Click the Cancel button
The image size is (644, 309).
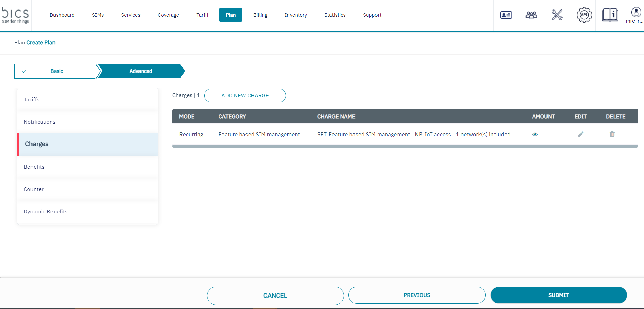tap(275, 295)
